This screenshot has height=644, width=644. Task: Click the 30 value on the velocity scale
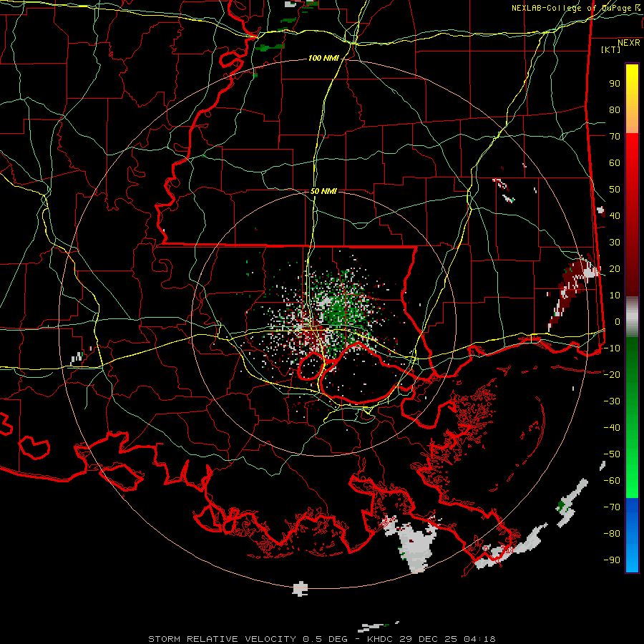615,243
